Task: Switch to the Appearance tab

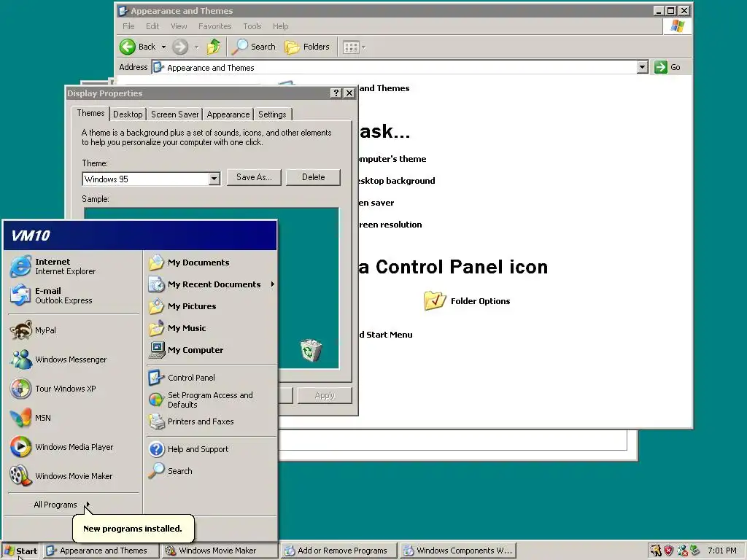Action: (228, 114)
